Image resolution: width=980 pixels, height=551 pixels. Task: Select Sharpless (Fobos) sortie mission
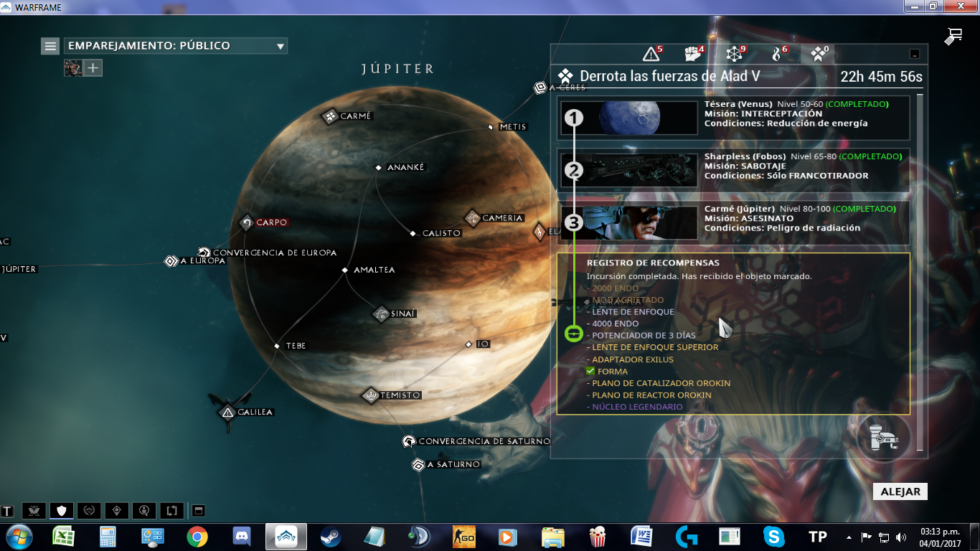pyautogui.click(x=733, y=171)
